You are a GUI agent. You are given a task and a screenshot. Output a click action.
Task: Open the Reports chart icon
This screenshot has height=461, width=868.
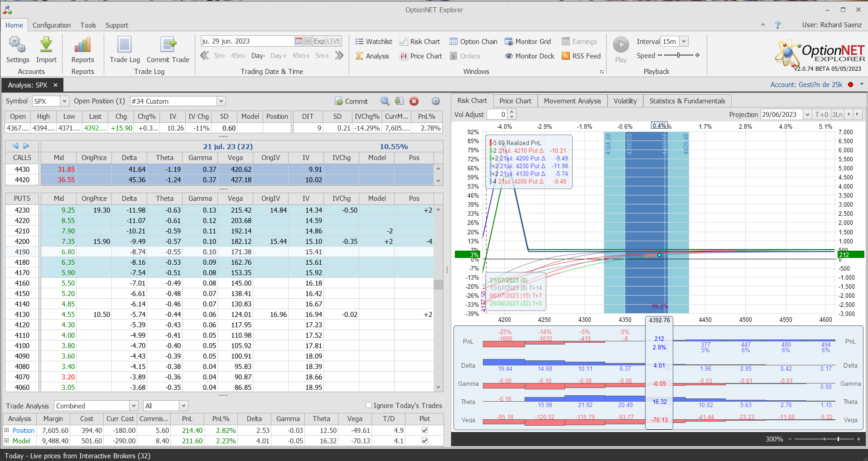click(82, 45)
